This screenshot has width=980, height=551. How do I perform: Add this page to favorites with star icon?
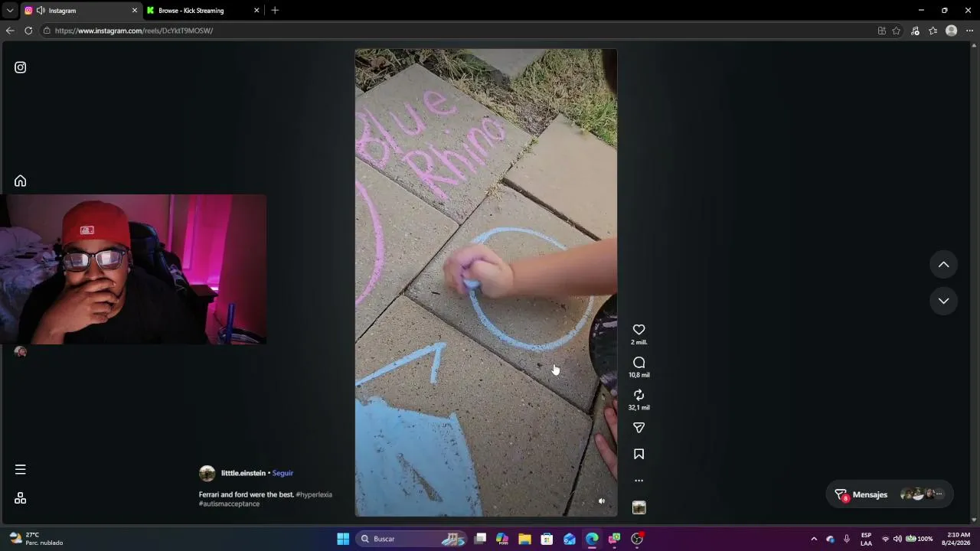pyautogui.click(x=897, y=31)
